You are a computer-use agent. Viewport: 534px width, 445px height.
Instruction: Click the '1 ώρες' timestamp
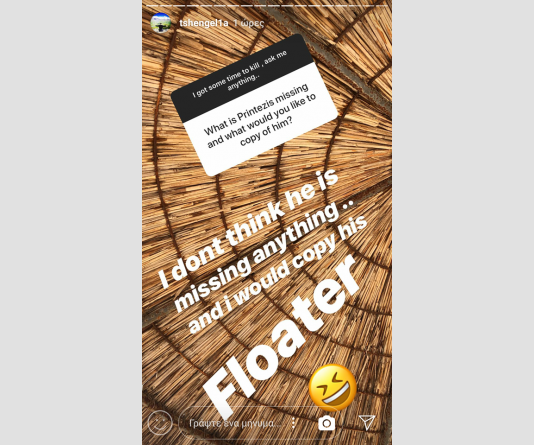248,23
